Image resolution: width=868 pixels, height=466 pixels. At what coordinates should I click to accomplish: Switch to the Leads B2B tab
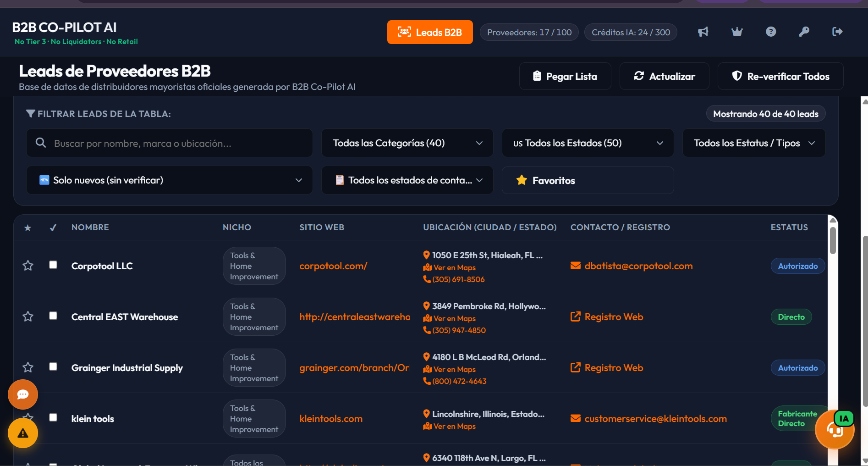point(430,32)
